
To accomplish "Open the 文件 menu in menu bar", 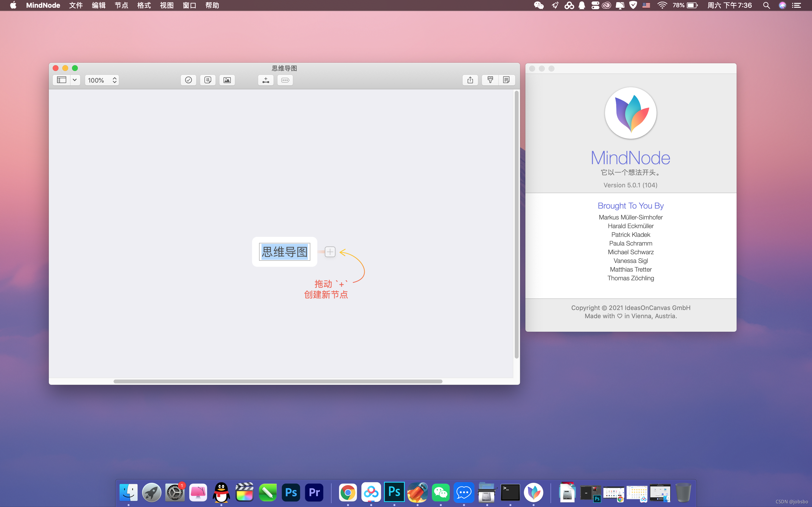I will pos(76,5).
